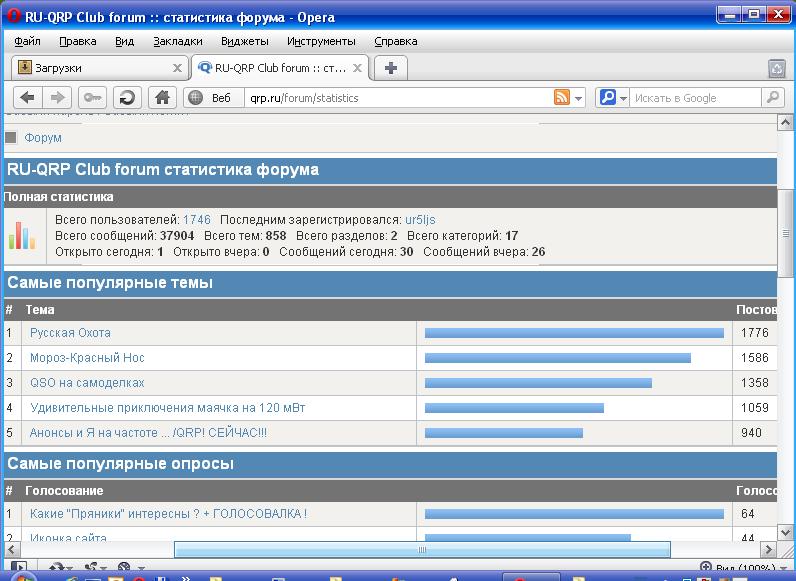Open the topic Мороз-Красный Нос
This screenshot has height=581, width=796.
(87, 358)
